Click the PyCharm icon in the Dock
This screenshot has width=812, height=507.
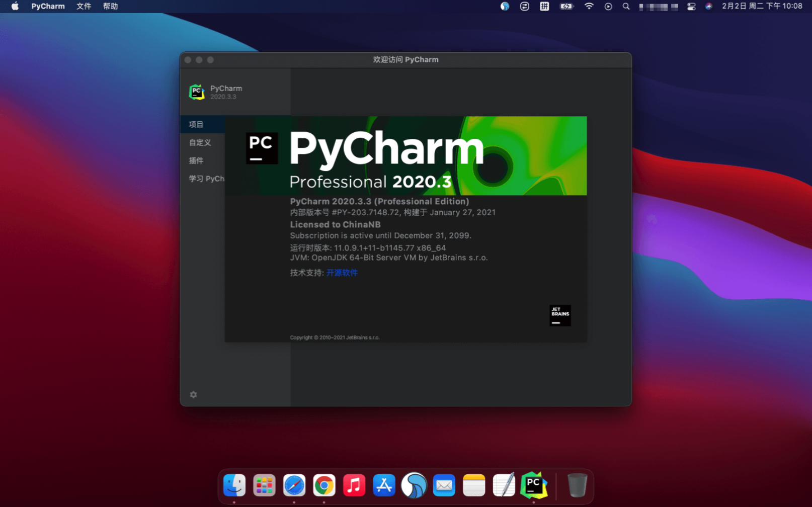pos(534,485)
